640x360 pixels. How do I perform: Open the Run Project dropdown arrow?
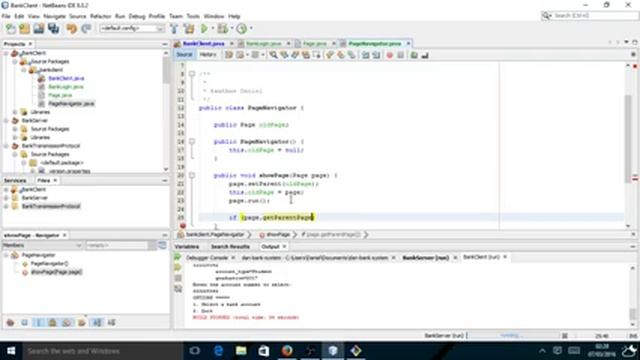coord(212,29)
